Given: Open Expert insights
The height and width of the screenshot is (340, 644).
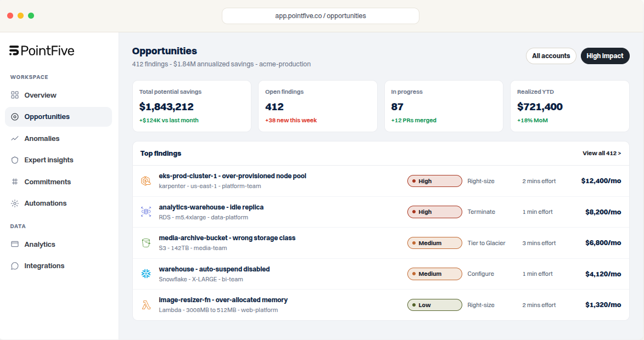Looking at the screenshot, I should click(58, 160).
